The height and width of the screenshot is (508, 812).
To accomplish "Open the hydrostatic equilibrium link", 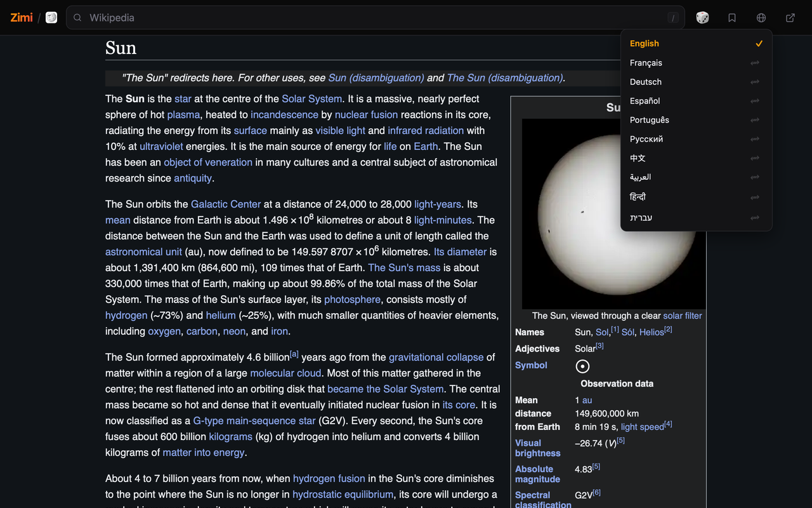I will coord(343,495).
